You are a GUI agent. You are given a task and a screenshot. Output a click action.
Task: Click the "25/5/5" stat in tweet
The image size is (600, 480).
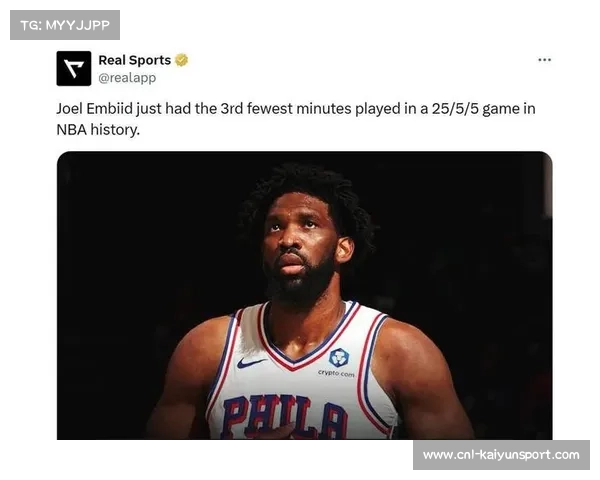pyautogui.click(x=455, y=109)
